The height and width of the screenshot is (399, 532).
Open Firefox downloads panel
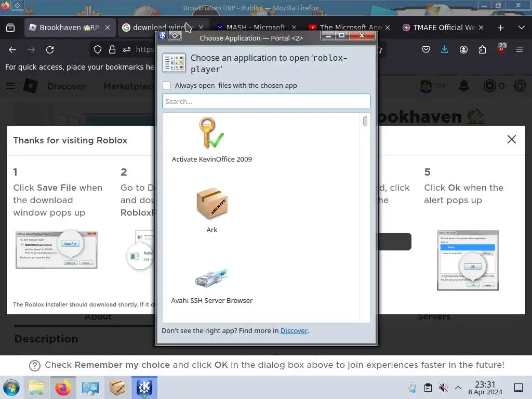click(445, 49)
